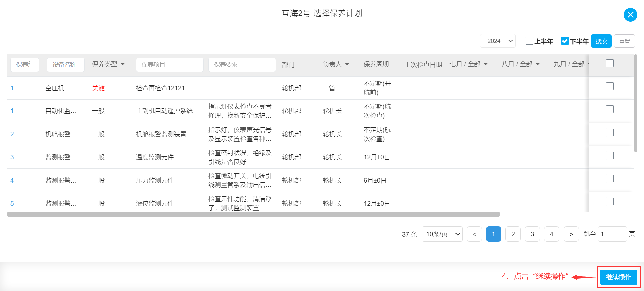The height and width of the screenshot is (291, 644).
Task: Click the 继续操作 button
Action: (619, 277)
